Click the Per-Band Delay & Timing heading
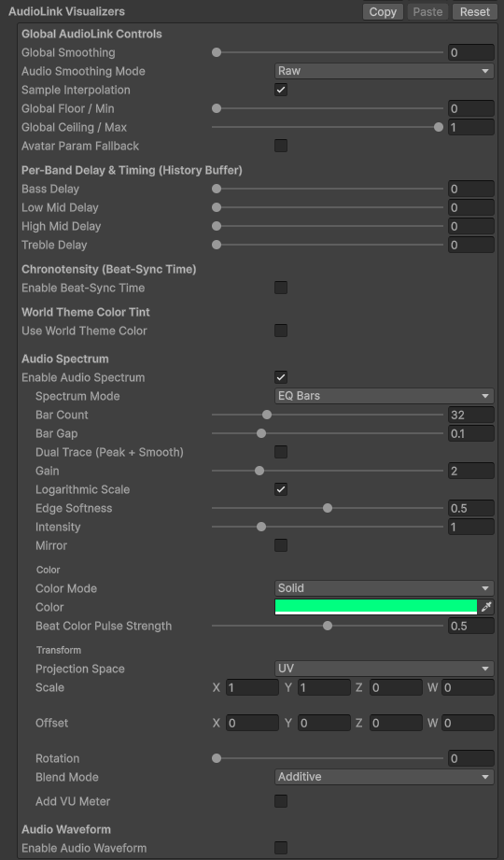Screen dimensions: 504x860 click(x=132, y=170)
